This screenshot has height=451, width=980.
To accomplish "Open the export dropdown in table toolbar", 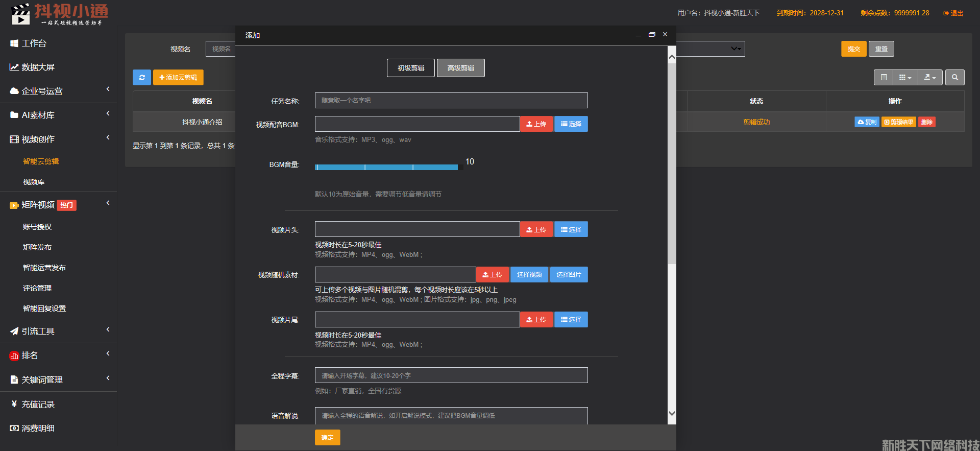I will click(x=929, y=78).
